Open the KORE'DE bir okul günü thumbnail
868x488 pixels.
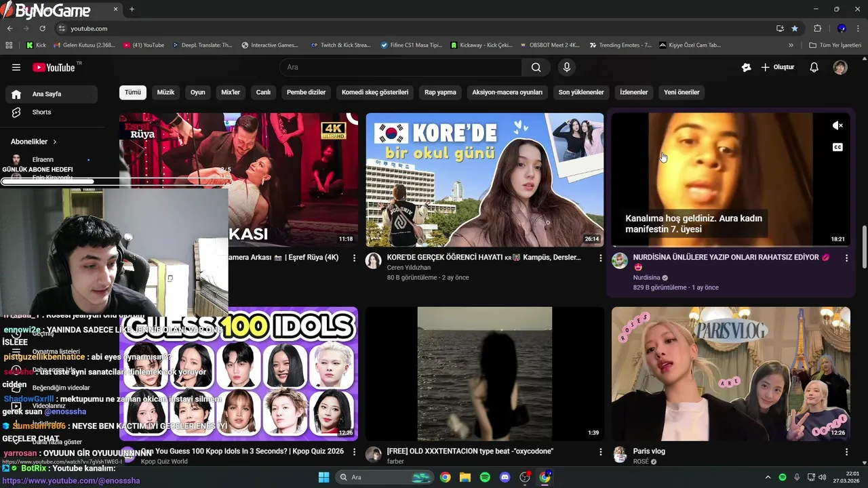click(484, 180)
